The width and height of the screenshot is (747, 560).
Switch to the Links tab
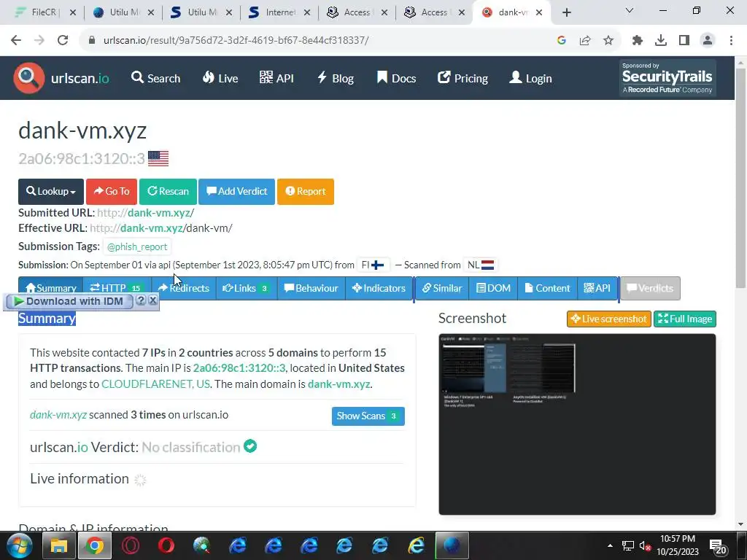coord(247,288)
